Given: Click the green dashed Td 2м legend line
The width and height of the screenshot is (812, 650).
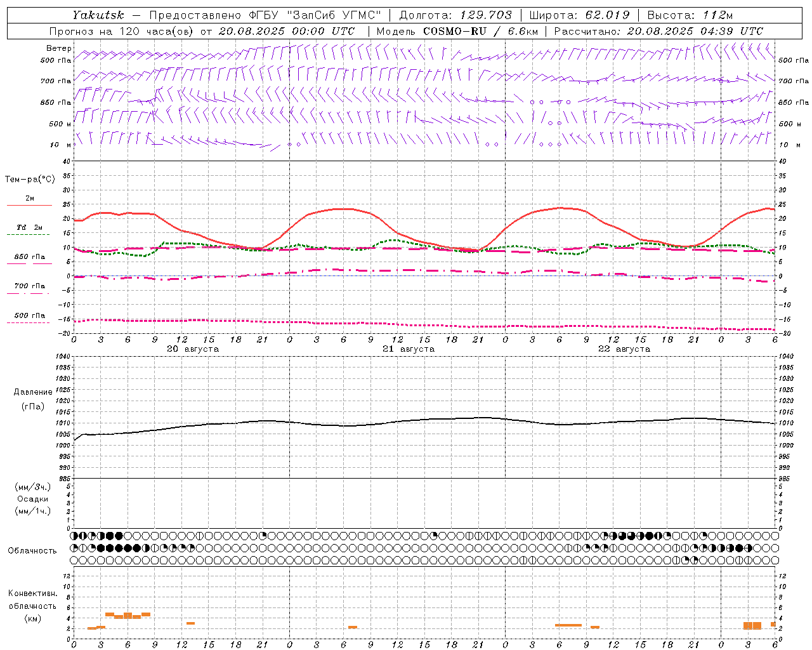Looking at the screenshot, I should pyautogui.click(x=28, y=234).
